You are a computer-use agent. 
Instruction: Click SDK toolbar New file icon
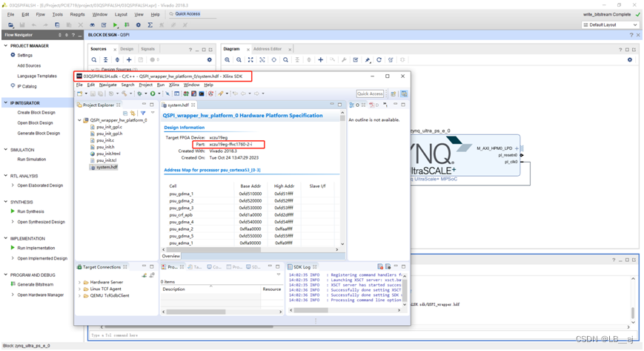[x=80, y=94]
